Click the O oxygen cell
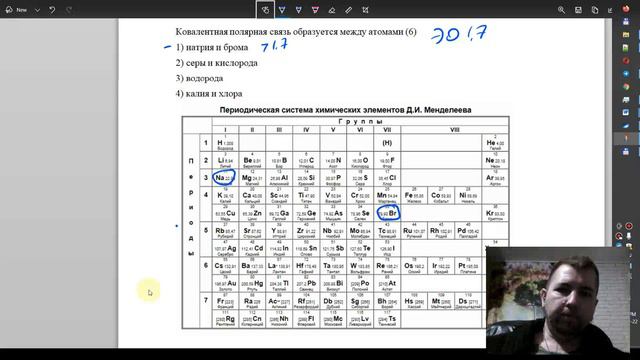This screenshot has height=360, width=640. [x=360, y=160]
